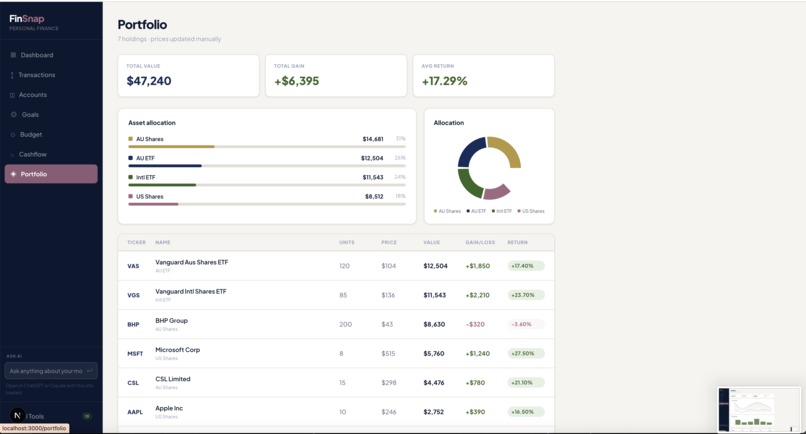Click Vanguard Intl Shares ETF name
The width and height of the screenshot is (806, 434).
coord(191,292)
